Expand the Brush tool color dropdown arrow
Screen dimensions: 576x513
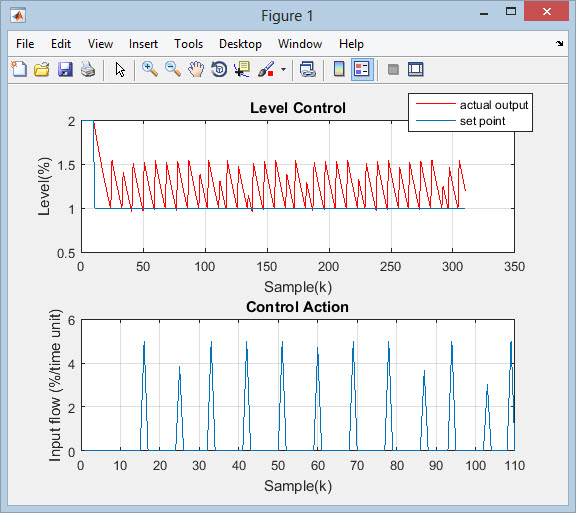point(283,69)
